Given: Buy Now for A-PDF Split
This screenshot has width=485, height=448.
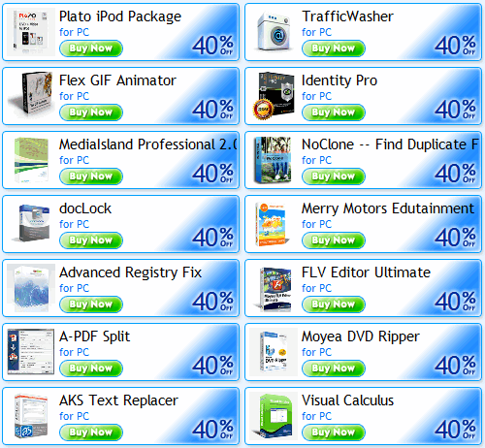Looking at the screenshot, I should (x=91, y=368).
